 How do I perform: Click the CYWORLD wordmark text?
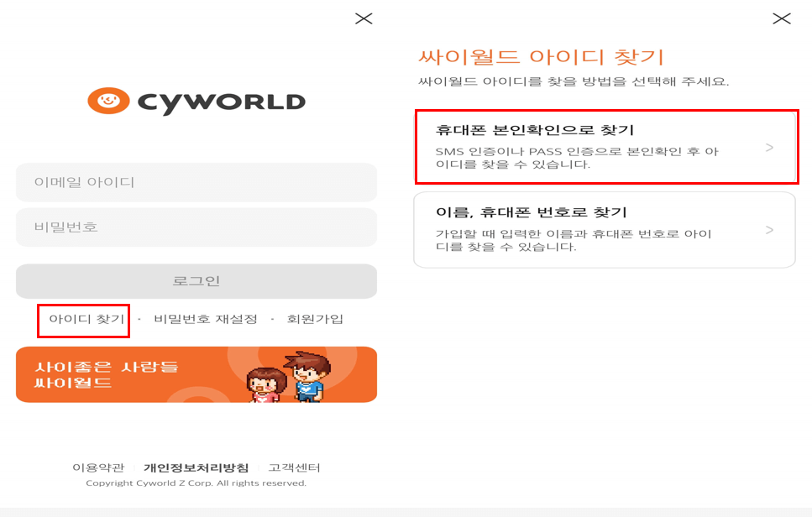pyautogui.click(x=222, y=102)
